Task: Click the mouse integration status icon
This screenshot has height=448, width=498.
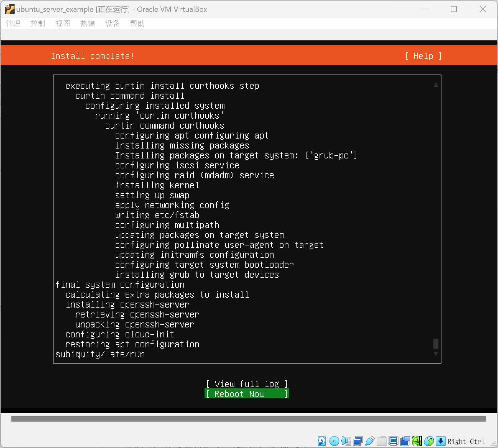Action: tap(429, 441)
